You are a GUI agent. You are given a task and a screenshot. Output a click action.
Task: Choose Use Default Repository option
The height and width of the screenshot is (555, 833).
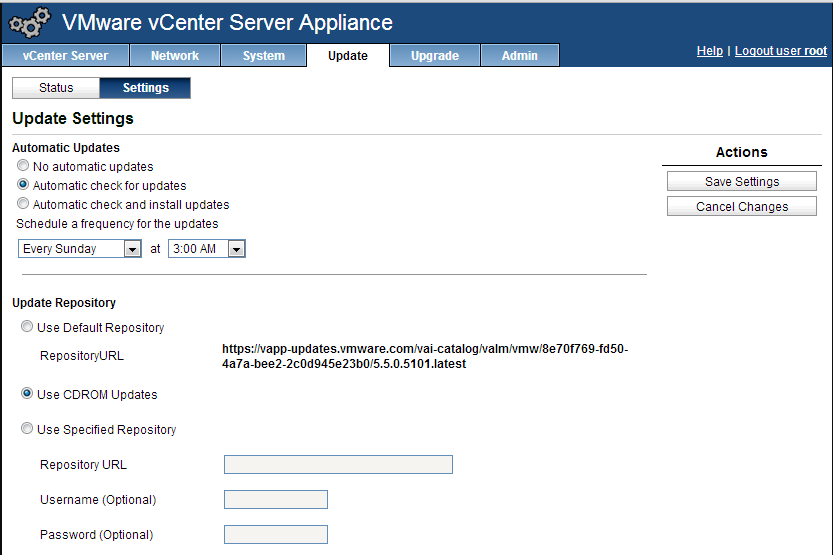tap(27, 327)
